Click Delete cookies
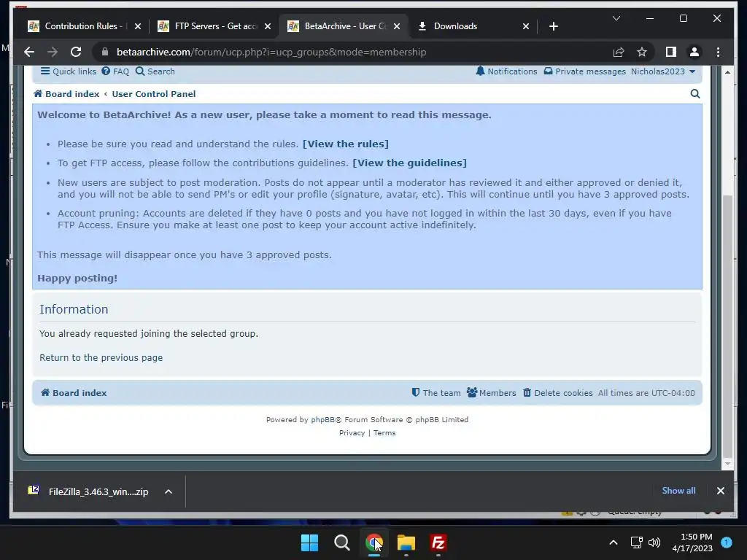This screenshot has height=560, width=747. pos(558,393)
